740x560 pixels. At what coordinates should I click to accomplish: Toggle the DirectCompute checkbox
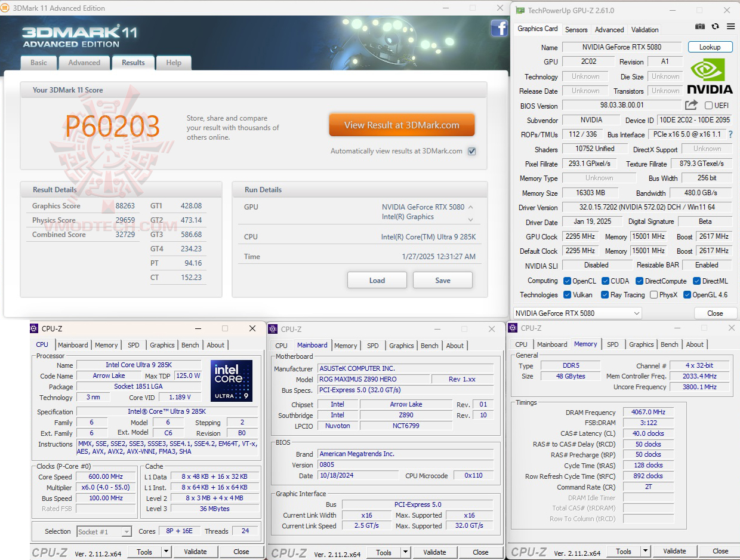click(x=640, y=281)
